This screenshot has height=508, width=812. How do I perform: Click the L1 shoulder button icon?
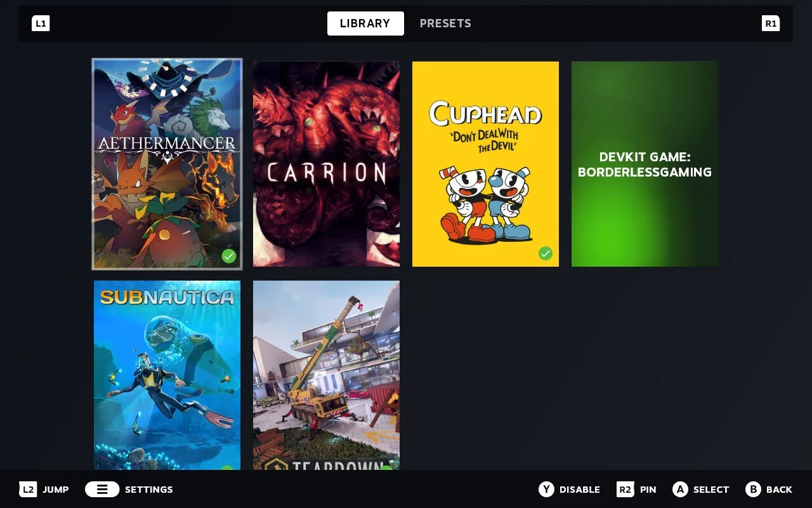(41, 23)
